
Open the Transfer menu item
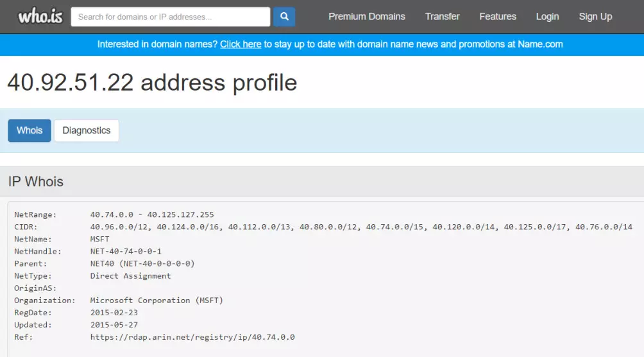click(442, 17)
